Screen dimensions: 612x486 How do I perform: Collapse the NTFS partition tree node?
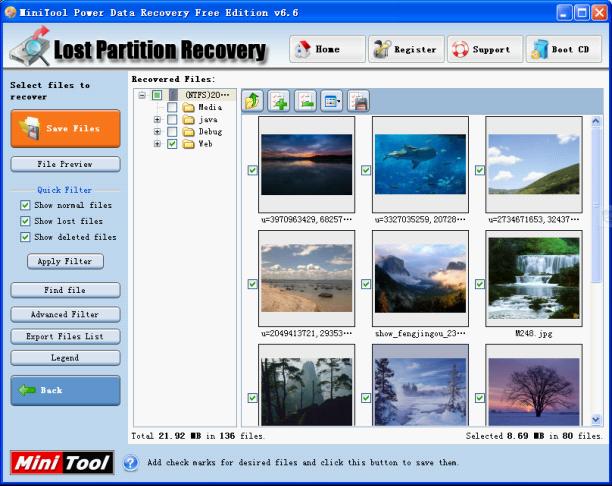click(x=142, y=95)
